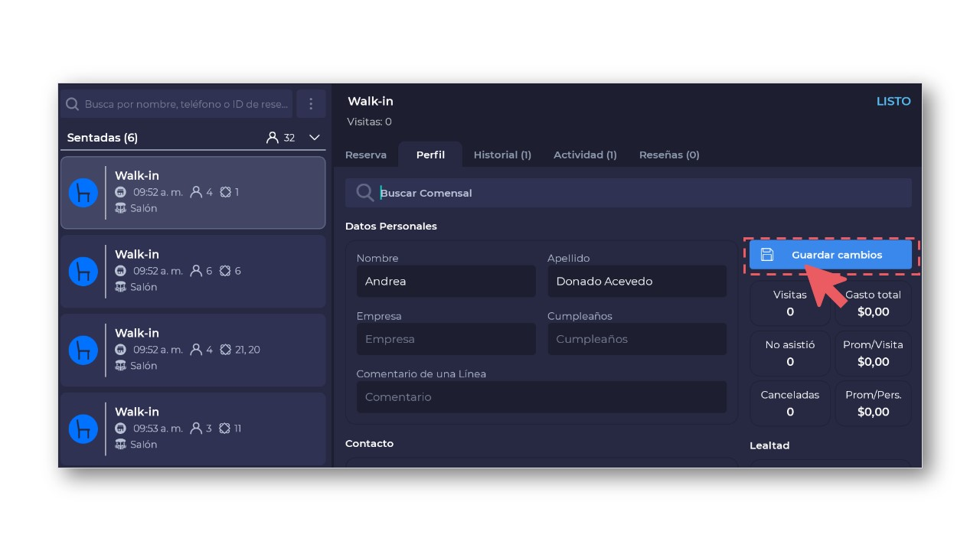Click the party size icon showing 3 guests
The width and height of the screenshot is (980, 551).
point(196,429)
